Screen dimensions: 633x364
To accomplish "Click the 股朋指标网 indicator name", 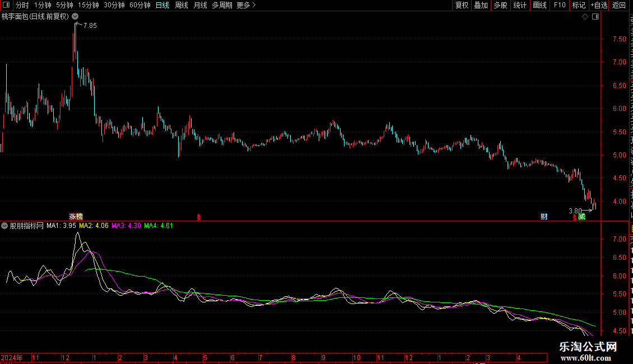I will pyautogui.click(x=27, y=226).
